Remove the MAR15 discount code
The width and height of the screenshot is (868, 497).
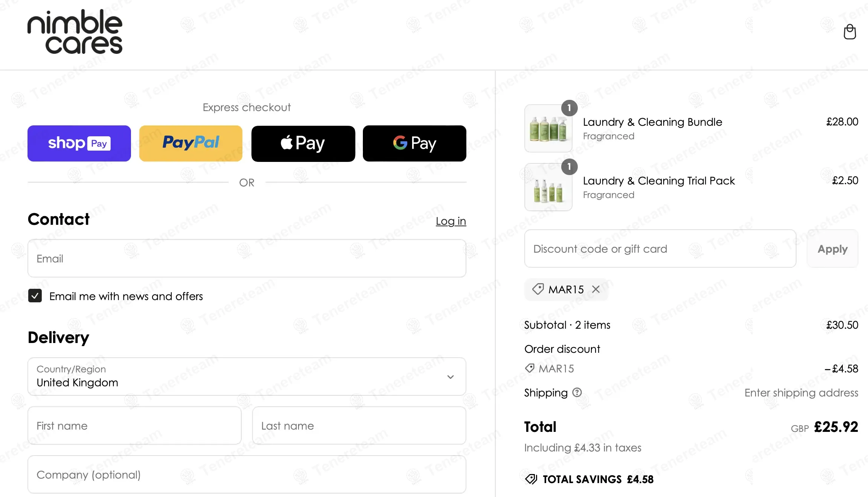coord(595,289)
